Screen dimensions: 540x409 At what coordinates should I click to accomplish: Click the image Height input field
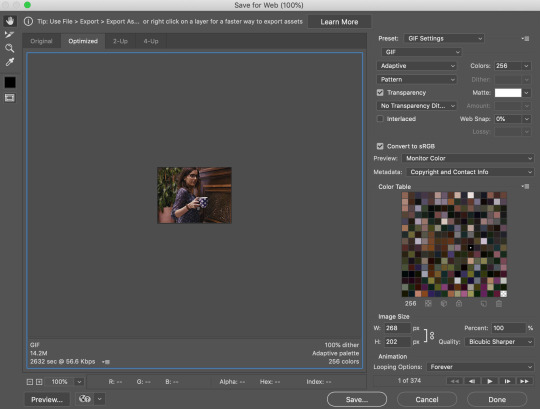click(x=397, y=342)
